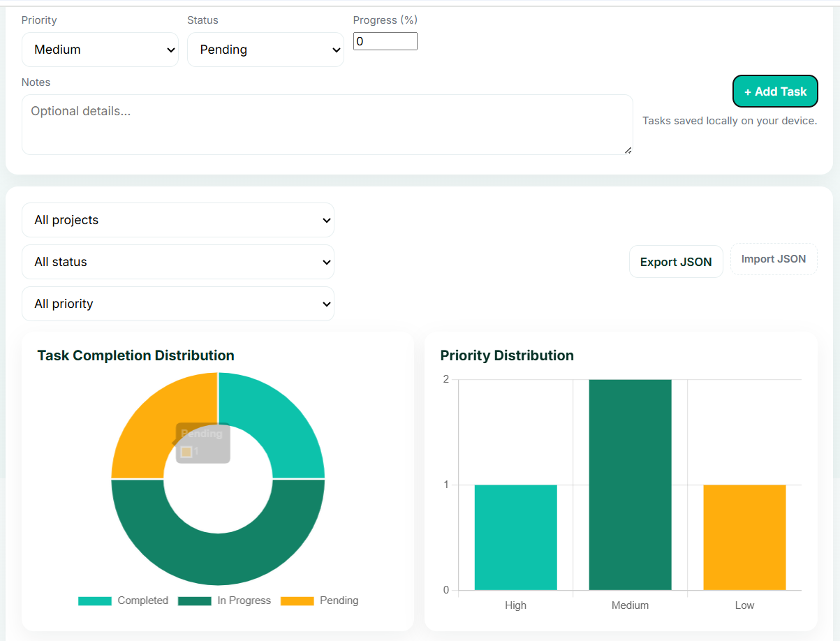Toggle the Completed legend entry

(123, 601)
